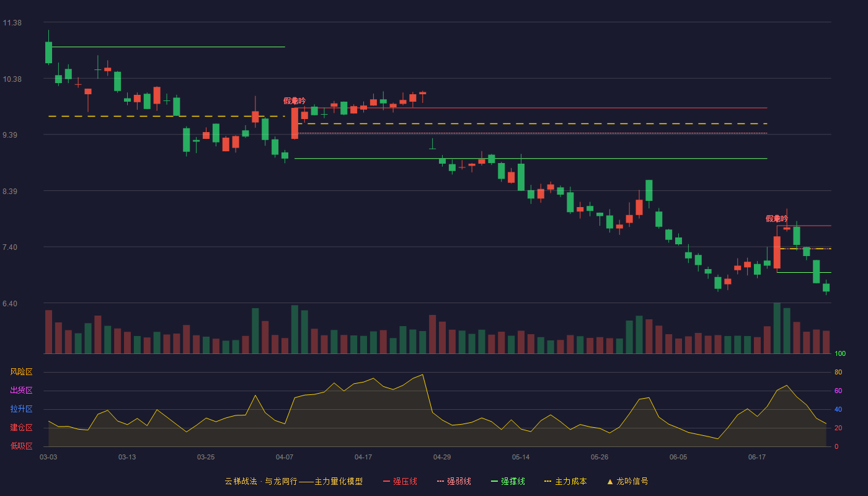Click the 风险区 zone label

pos(22,372)
